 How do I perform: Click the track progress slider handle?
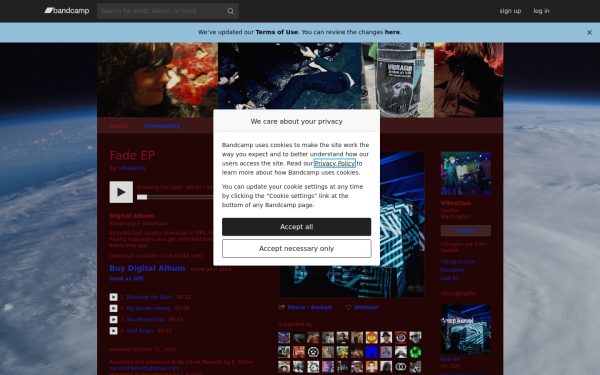(142, 197)
